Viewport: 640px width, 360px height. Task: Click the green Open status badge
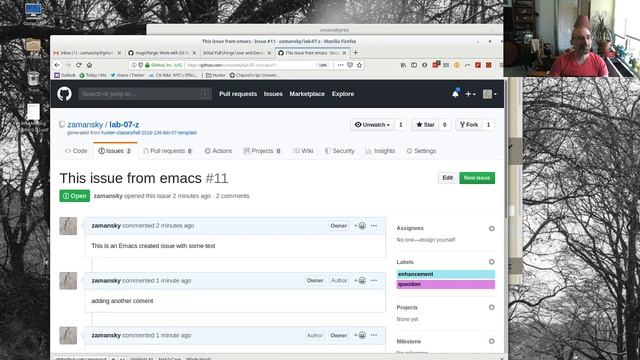pos(75,196)
